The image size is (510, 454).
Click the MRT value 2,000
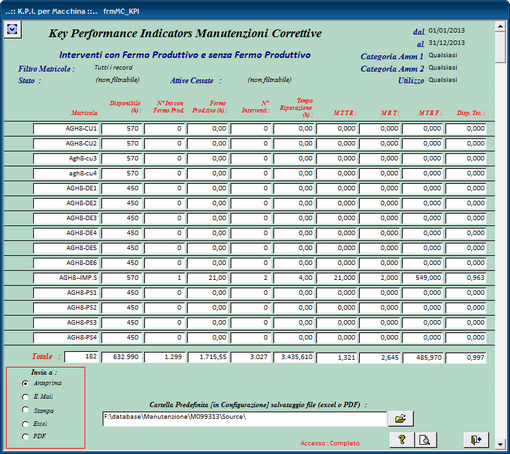(380, 278)
